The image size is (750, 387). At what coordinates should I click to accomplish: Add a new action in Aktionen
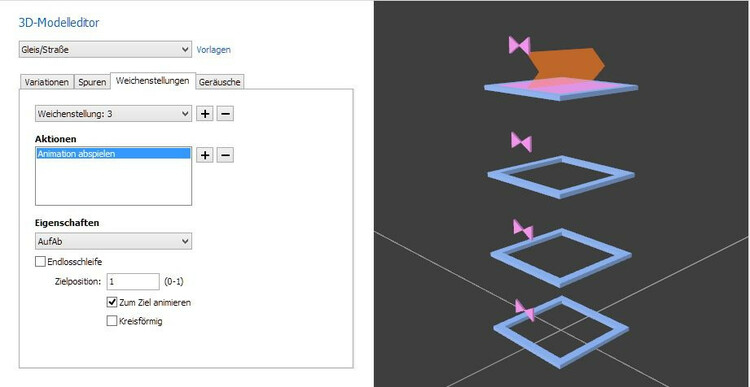pos(205,155)
